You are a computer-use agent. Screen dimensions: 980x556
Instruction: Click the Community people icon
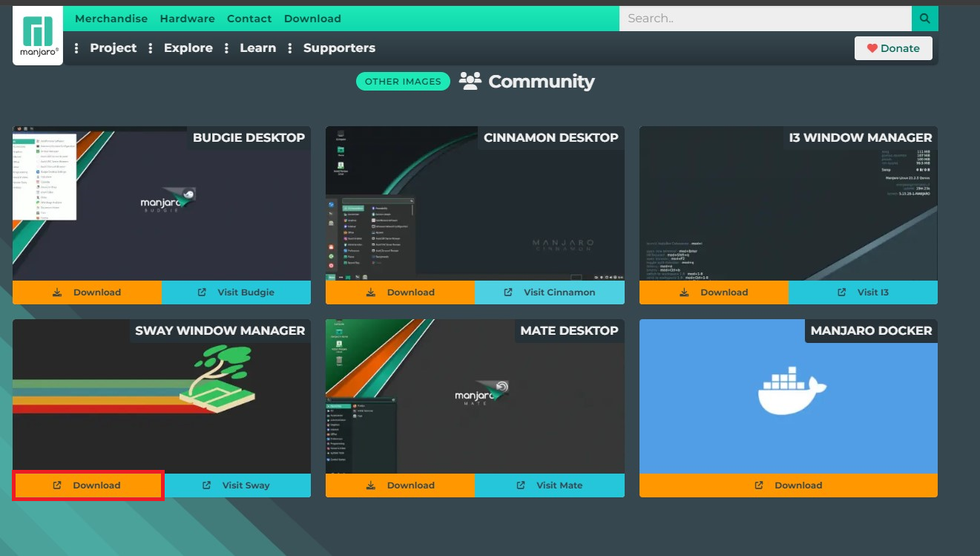(x=470, y=81)
